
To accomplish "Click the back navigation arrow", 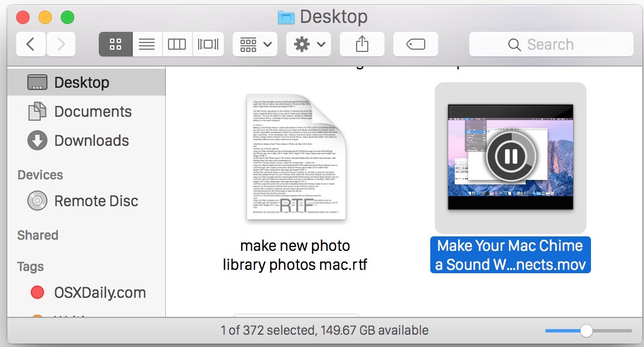I will pos(31,44).
